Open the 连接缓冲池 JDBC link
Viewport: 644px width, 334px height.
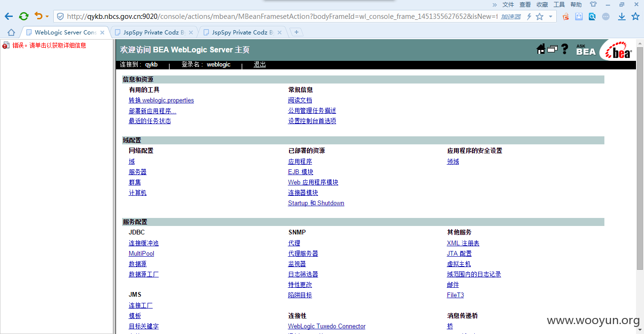coord(144,243)
